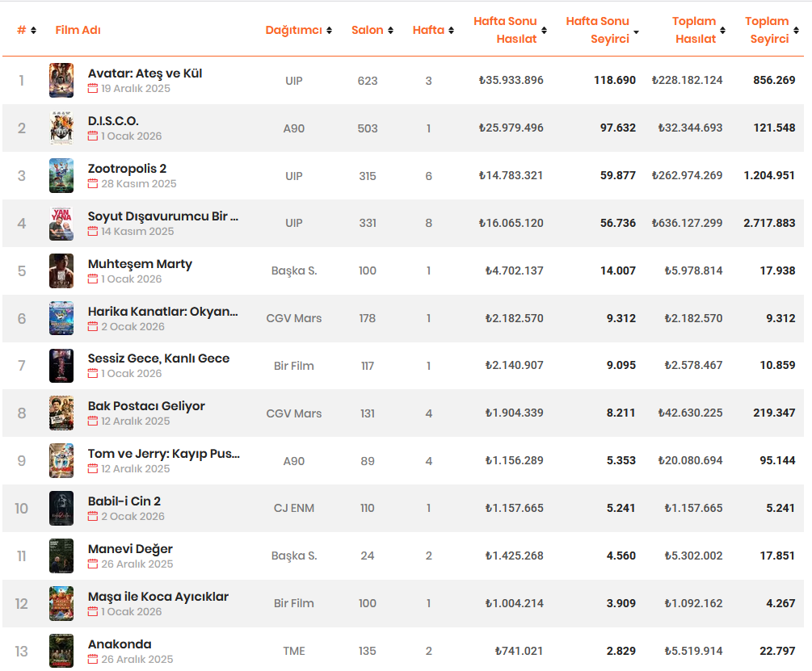Click the Hafta Sonu Seyirci header
The height and width of the screenshot is (671, 812).
[598, 30]
